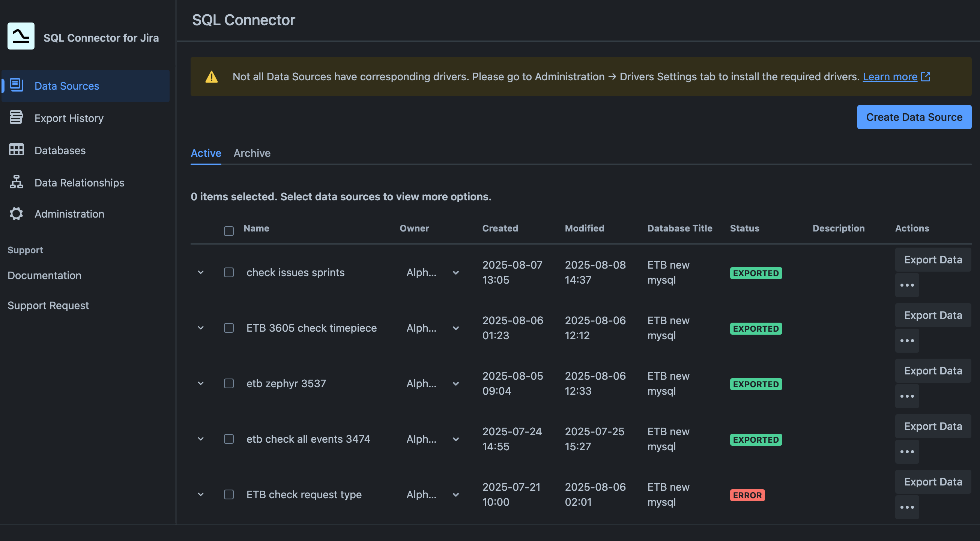The height and width of the screenshot is (541, 980).
Task: Select the etb zephyr 3537 row checkbox
Action: pyautogui.click(x=228, y=383)
